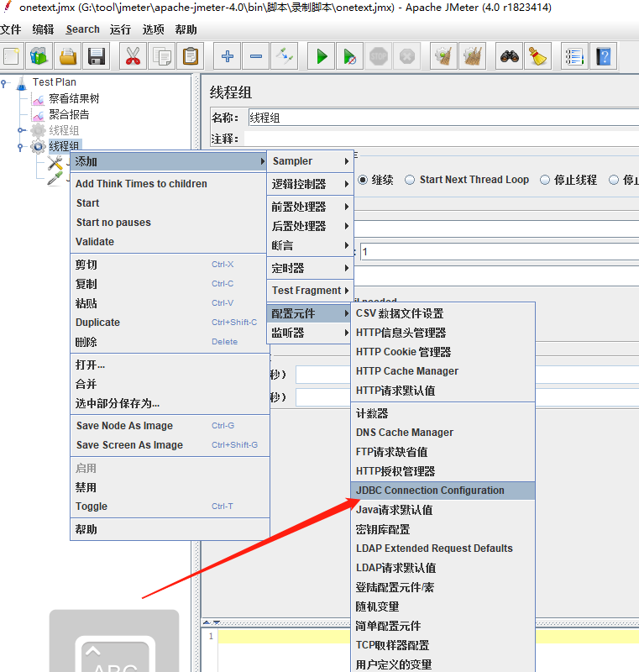Save the test plan with floppy icon
639x672 pixels.
(97, 56)
